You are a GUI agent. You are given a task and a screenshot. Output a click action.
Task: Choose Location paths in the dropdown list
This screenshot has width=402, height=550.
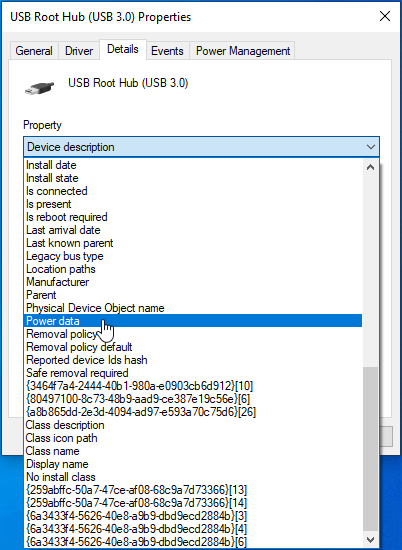point(194,269)
